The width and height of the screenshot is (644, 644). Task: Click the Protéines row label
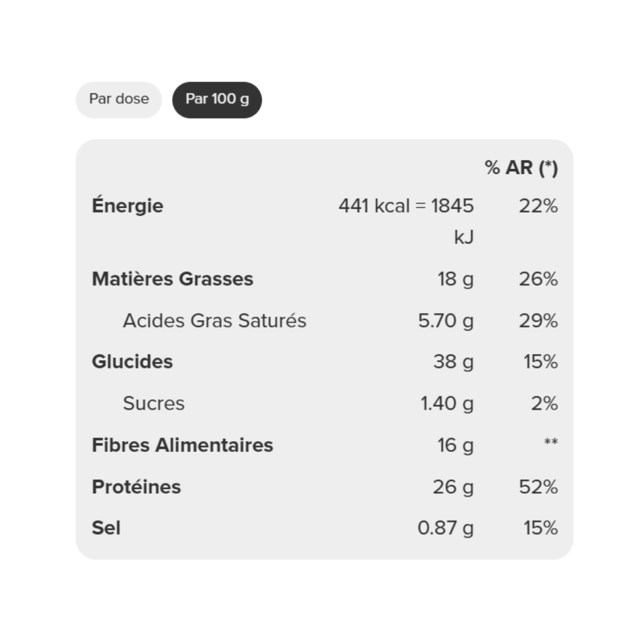coord(136,487)
